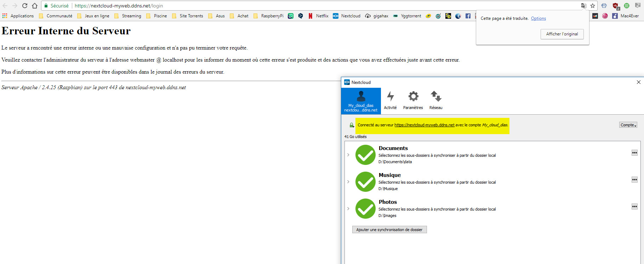The height and width of the screenshot is (264, 644).
Task: Bookmark this page with the star icon
Action: pyautogui.click(x=593, y=6)
